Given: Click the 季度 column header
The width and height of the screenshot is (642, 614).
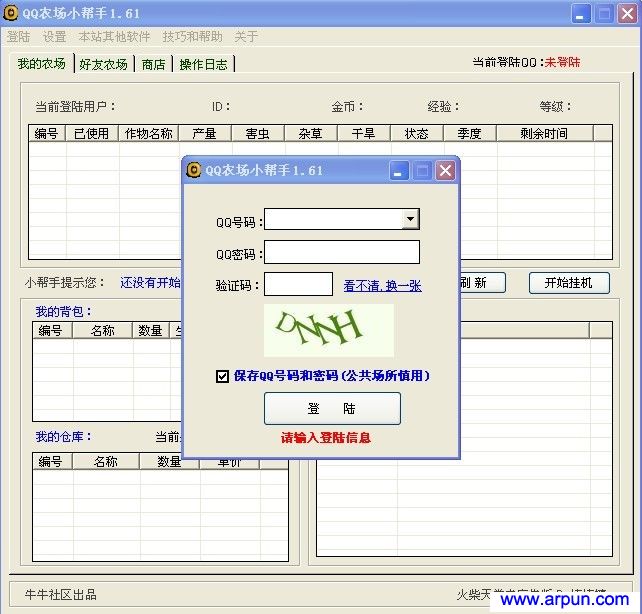Looking at the screenshot, I should (470, 133).
